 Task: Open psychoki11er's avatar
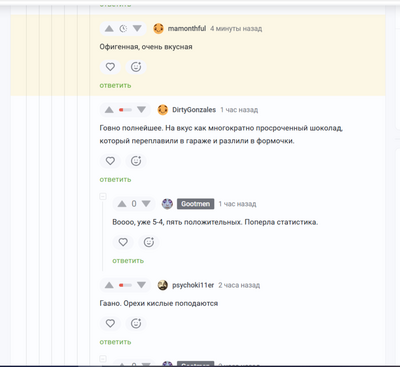point(163,285)
